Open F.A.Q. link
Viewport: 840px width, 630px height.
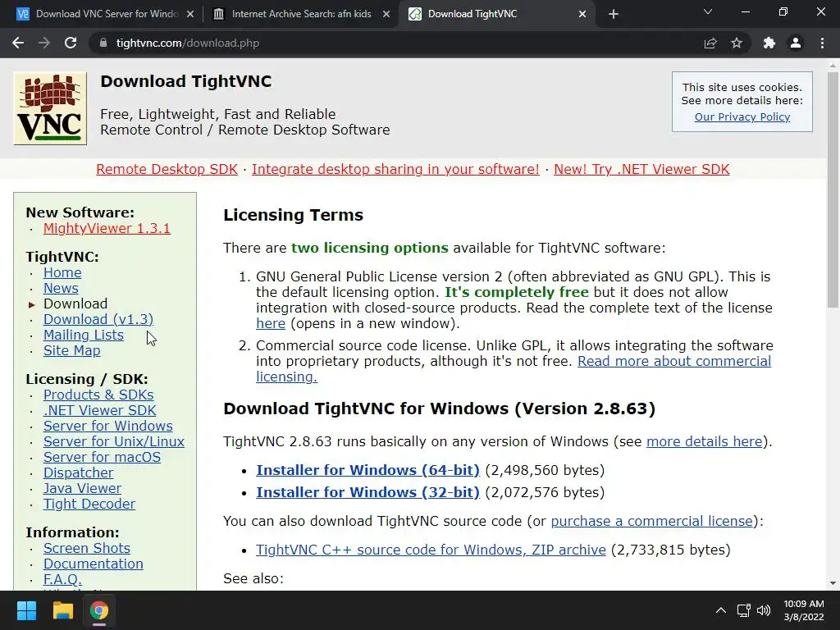62,579
